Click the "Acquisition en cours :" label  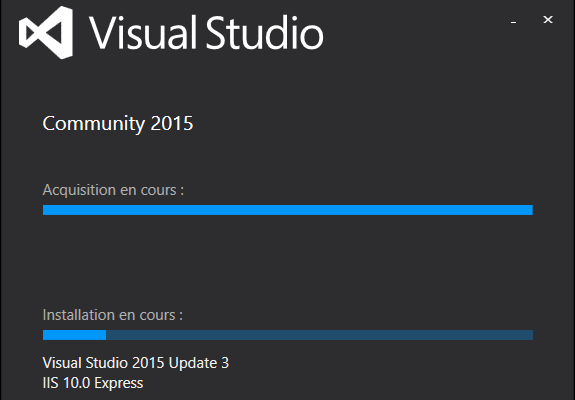(x=113, y=190)
